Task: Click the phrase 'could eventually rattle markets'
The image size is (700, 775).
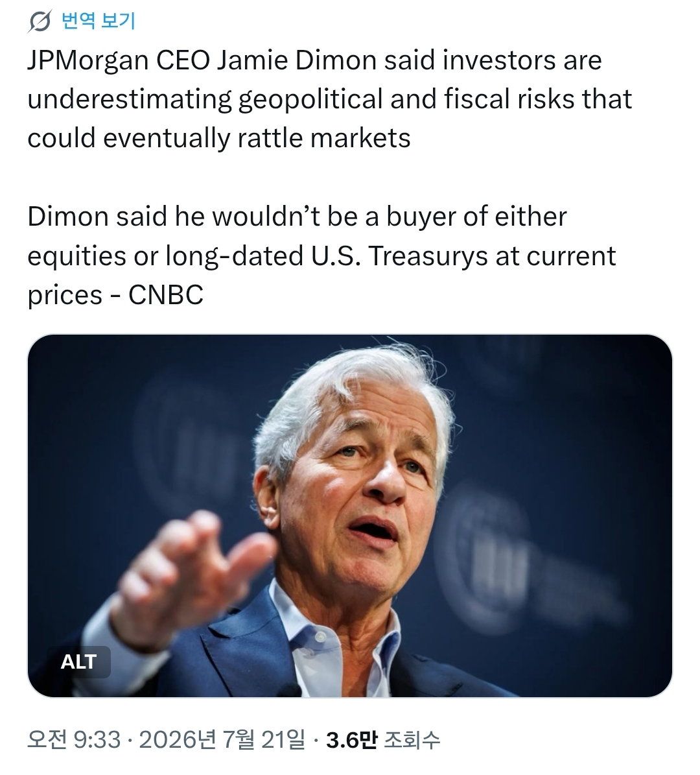Action: (x=219, y=138)
